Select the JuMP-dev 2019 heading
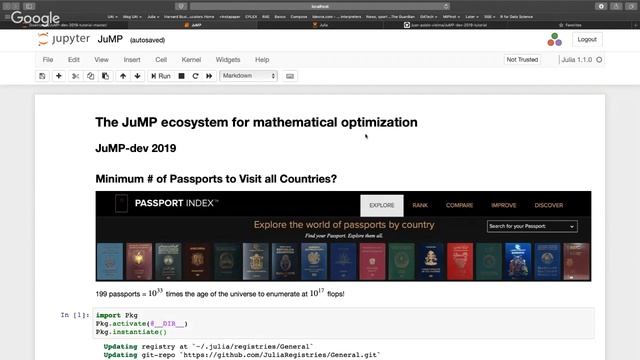This screenshot has width=640, height=360. tap(136, 148)
